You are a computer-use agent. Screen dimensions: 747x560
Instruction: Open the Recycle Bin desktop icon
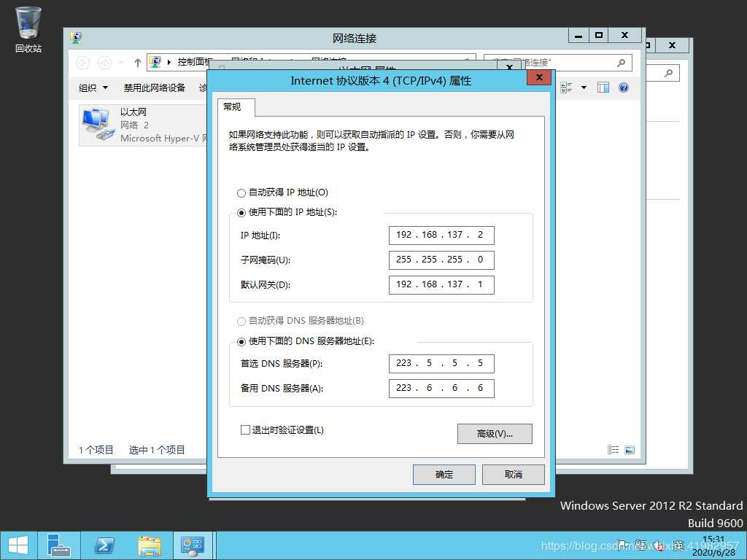(x=28, y=29)
